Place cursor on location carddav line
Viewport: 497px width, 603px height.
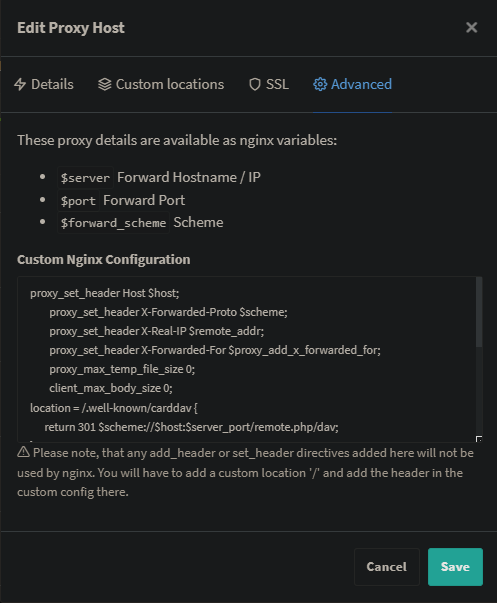click(x=114, y=408)
